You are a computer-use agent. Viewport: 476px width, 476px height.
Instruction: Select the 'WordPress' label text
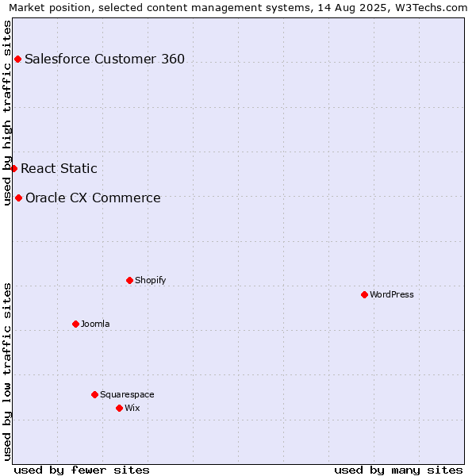tap(392, 294)
